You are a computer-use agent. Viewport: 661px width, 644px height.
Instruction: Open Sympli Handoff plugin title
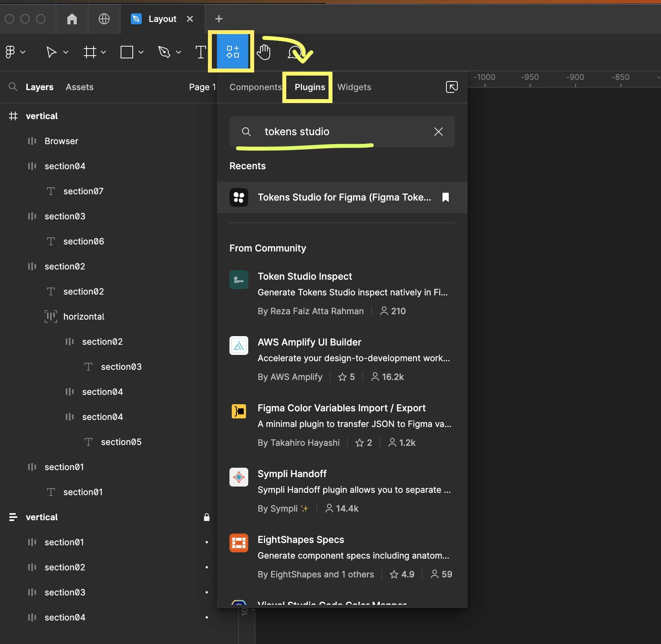click(292, 474)
